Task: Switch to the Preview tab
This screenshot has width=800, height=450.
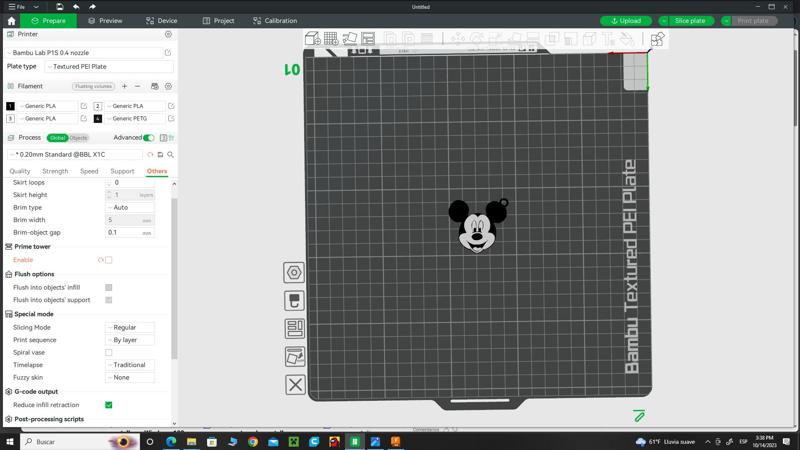Action: pyautogui.click(x=105, y=20)
